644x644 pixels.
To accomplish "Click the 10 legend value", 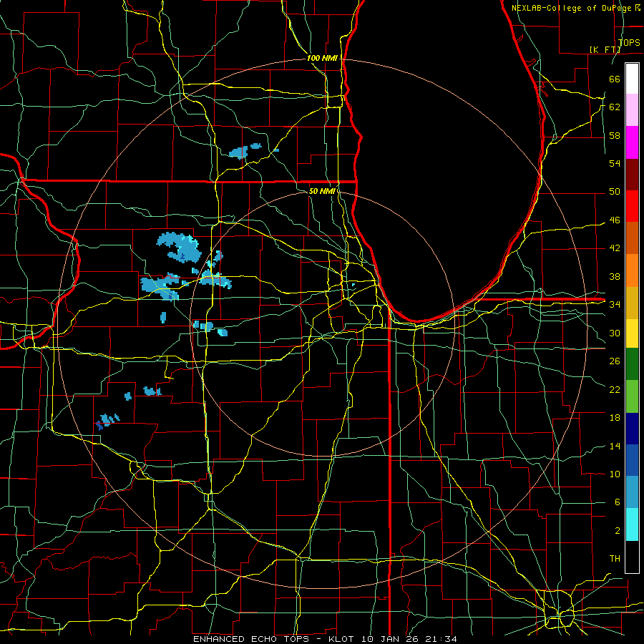I will click(x=615, y=474).
